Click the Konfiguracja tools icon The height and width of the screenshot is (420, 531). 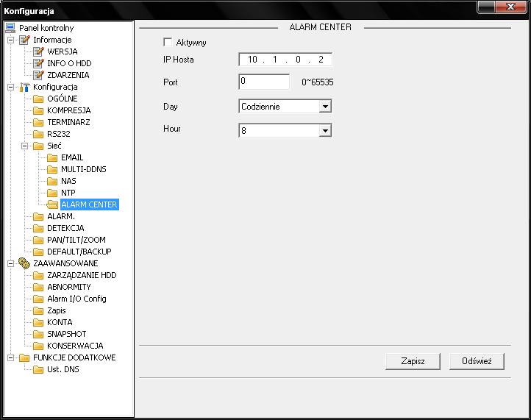(x=24, y=87)
